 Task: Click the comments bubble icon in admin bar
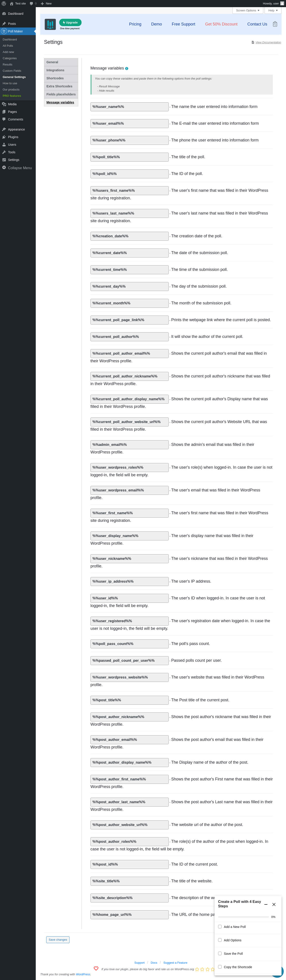tap(32, 3)
